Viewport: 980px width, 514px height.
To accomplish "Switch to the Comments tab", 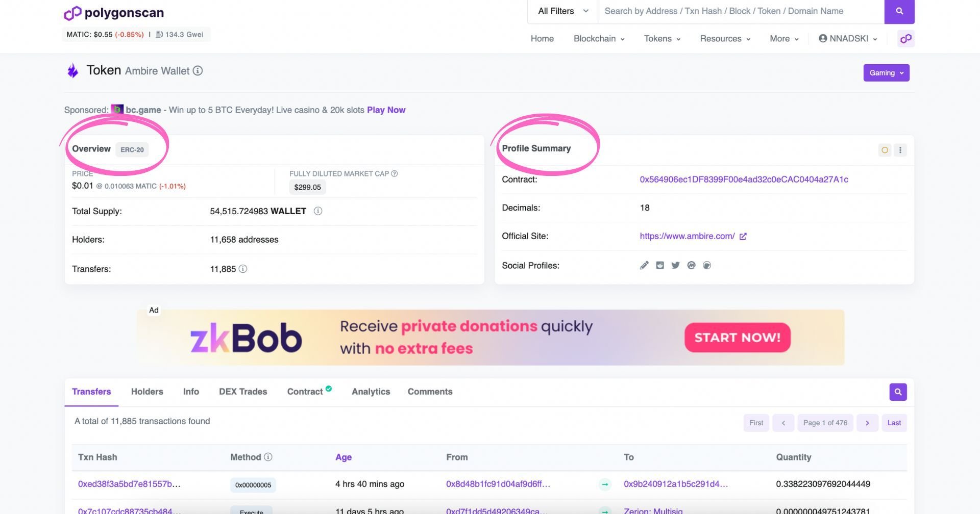I will pos(430,392).
